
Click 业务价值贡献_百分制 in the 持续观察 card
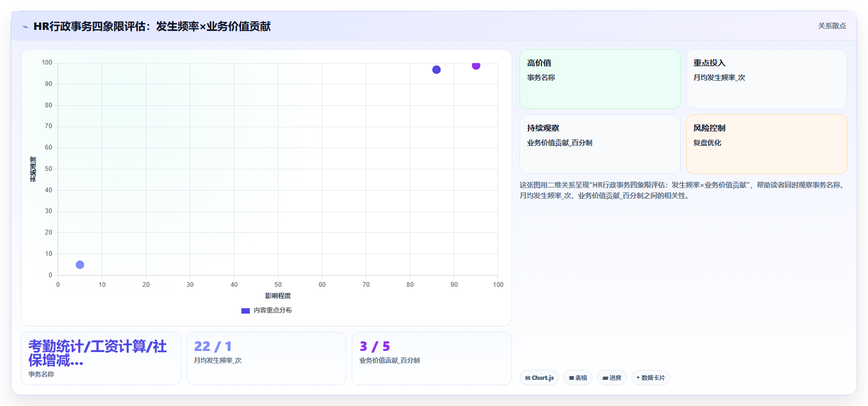point(560,143)
